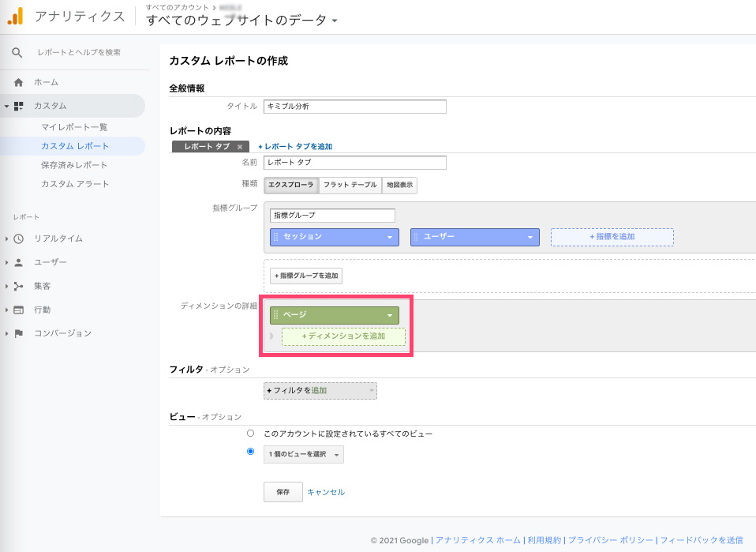Open the セッション metric dropdown
The height and width of the screenshot is (552, 756).
pyautogui.click(x=390, y=237)
